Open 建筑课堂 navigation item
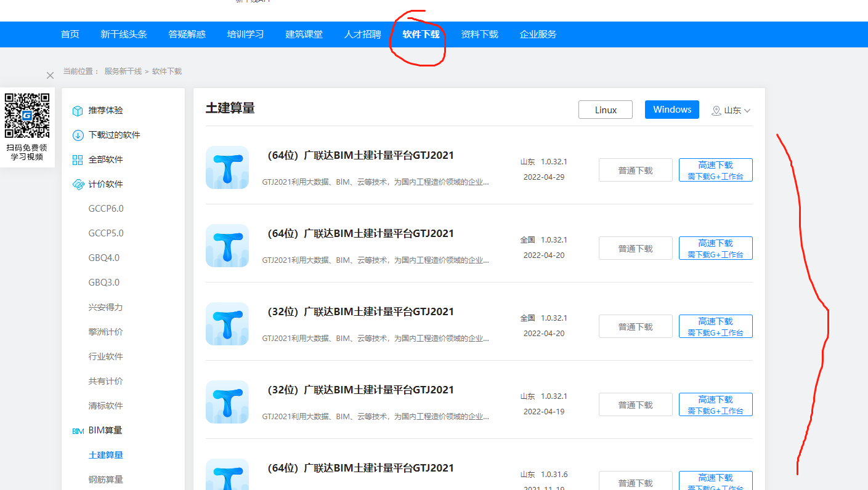 point(304,34)
